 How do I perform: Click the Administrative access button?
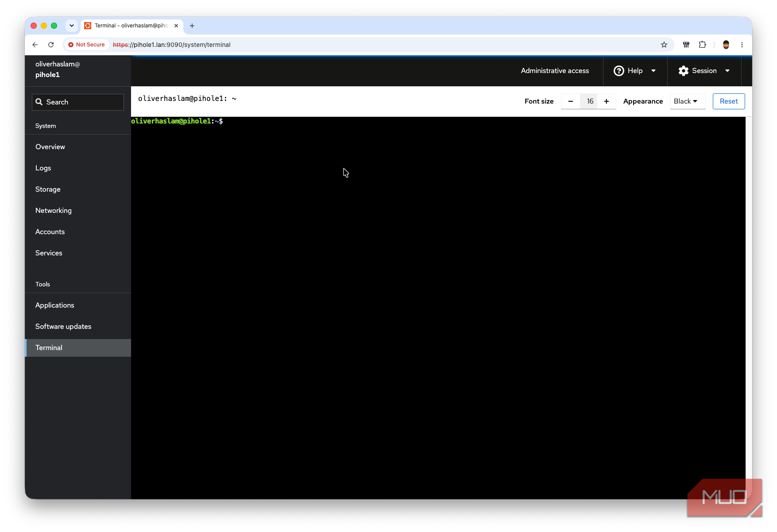coord(555,71)
